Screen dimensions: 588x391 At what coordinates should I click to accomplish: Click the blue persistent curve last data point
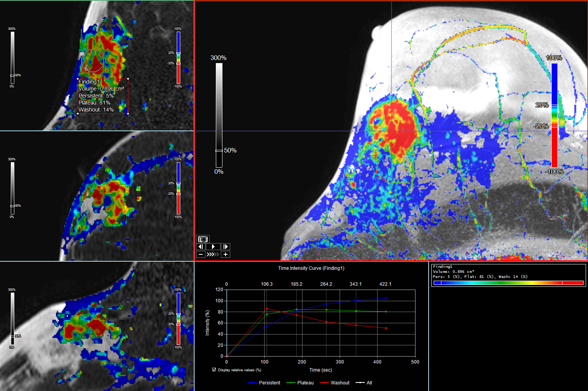pos(386,298)
